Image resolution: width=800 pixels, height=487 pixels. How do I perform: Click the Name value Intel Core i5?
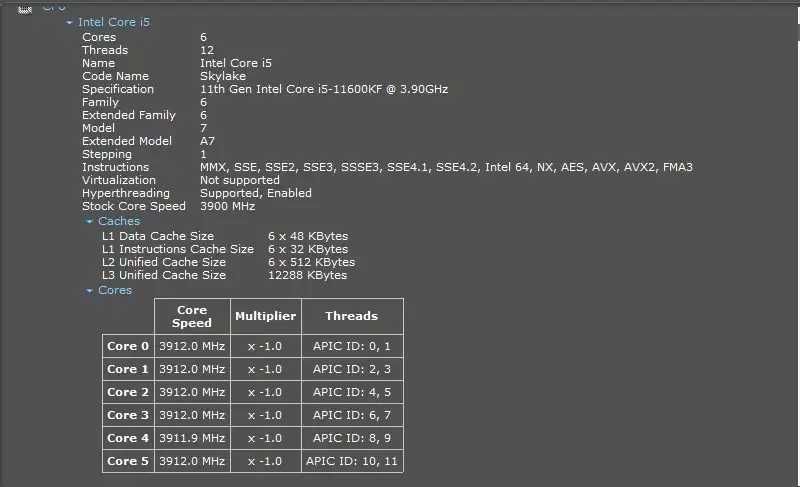click(x=236, y=63)
